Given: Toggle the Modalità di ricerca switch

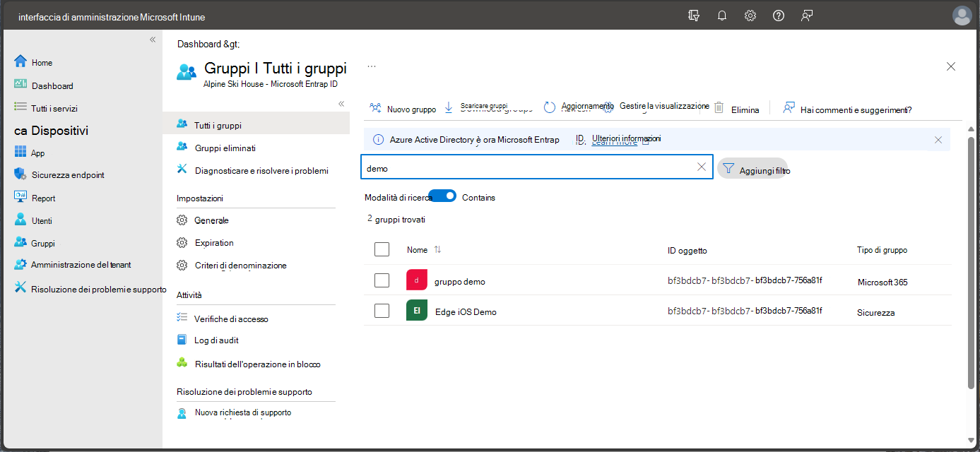Looking at the screenshot, I should pyautogui.click(x=442, y=196).
